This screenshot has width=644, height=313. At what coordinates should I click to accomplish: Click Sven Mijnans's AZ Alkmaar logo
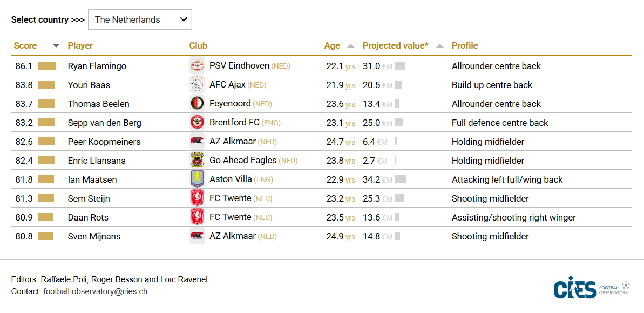click(x=197, y=236)
